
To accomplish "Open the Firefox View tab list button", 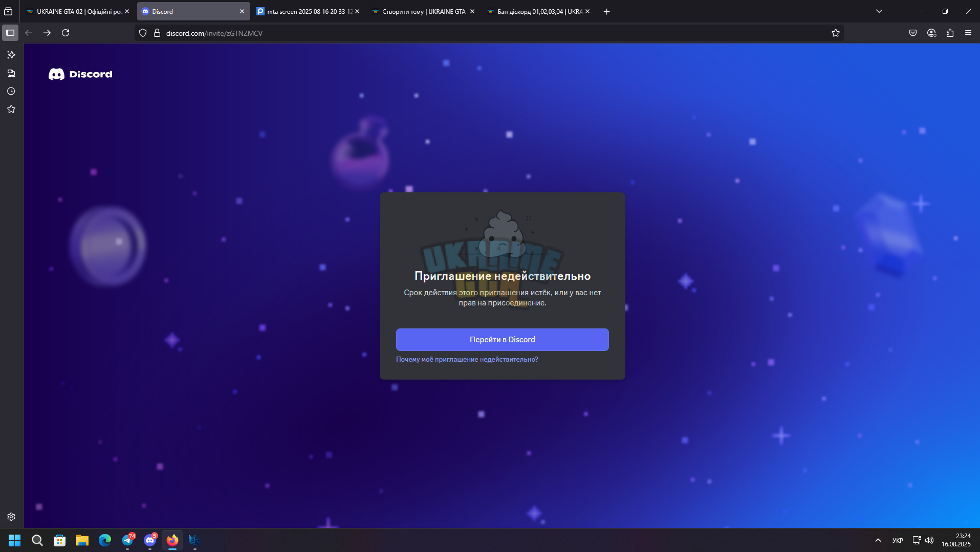I will pos(8,11).
